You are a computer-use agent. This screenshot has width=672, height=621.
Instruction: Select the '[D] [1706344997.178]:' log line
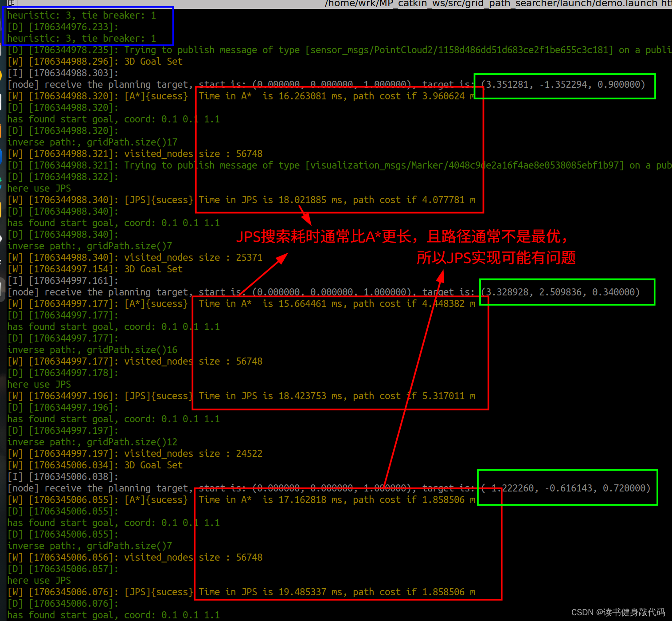63,373
